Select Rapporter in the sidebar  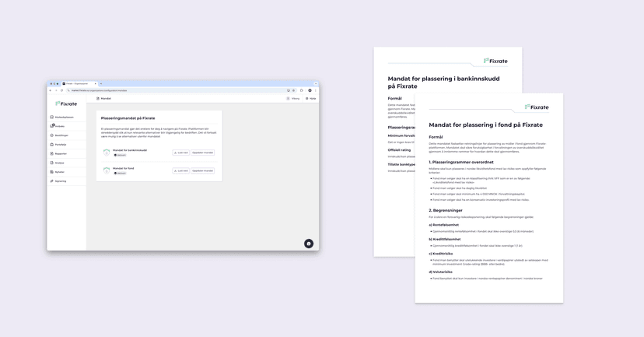pyautogui.click(x=61, y=154)
